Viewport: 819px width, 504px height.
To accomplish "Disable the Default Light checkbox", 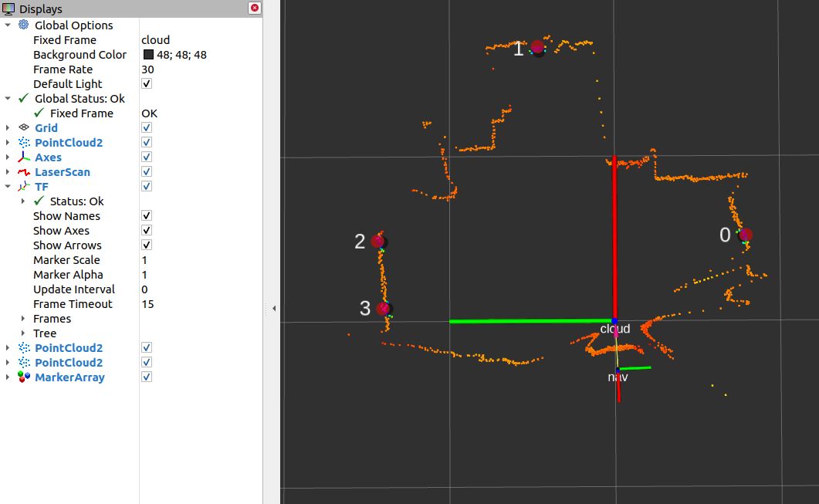I will 146,83.
